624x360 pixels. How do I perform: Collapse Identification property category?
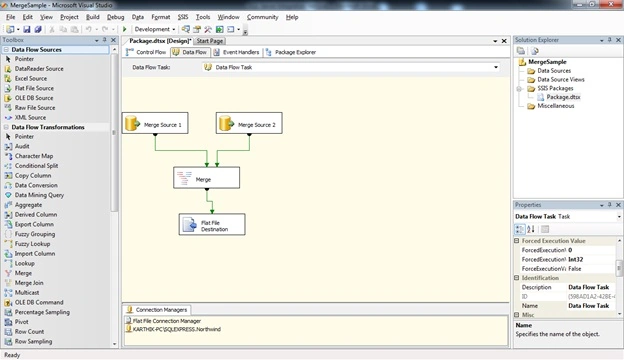[x=517, y=278]
